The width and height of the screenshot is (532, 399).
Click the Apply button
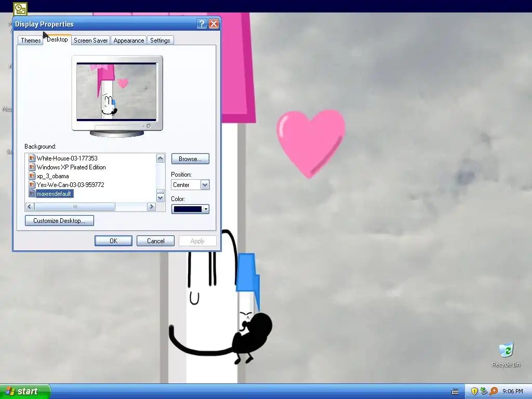(x=197, y=241)
